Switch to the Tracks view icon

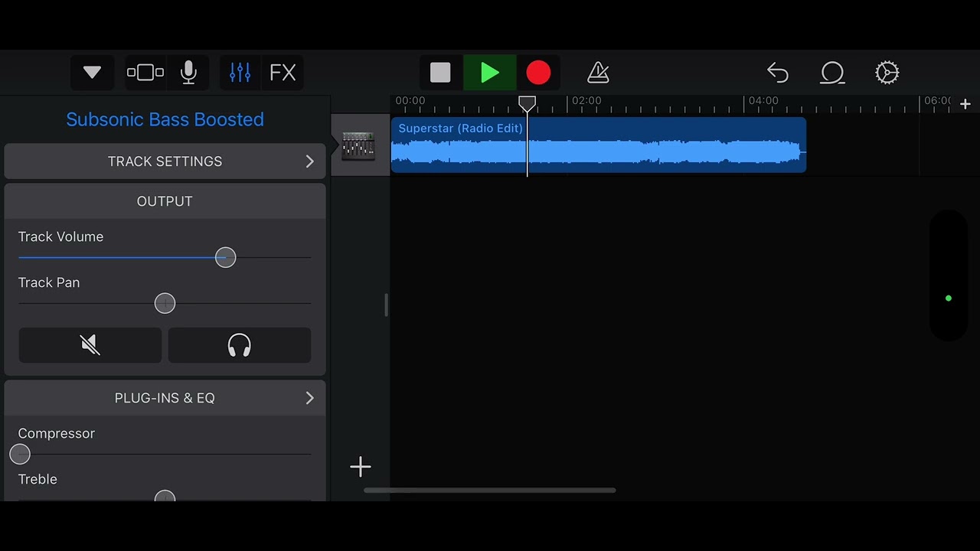click(145, 73)
